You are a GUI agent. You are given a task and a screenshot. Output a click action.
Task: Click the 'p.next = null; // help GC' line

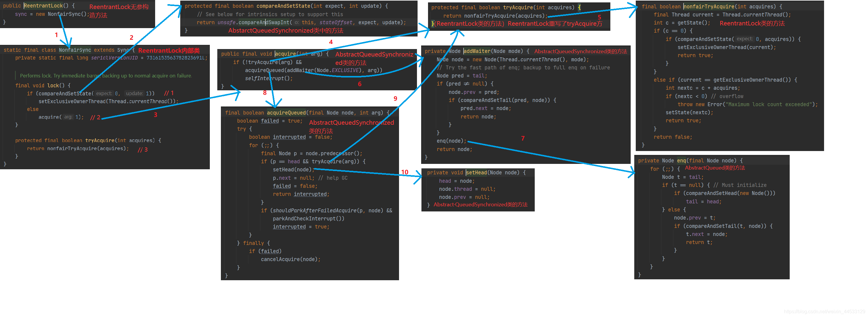(310, 179)
